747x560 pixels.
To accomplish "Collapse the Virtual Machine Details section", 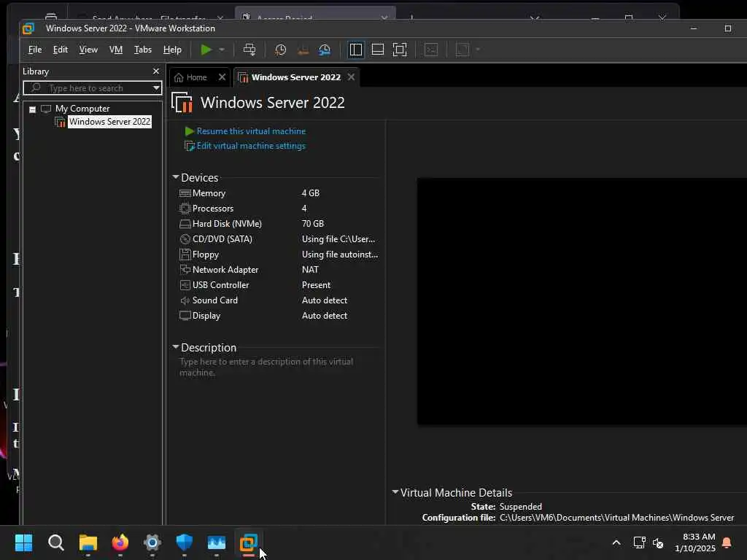I will click(395, 492).
